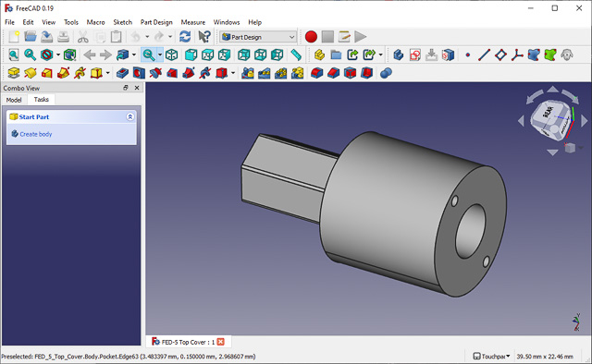Select the Additive loft tool
592x364 pixels.
[x=46, y=73]
